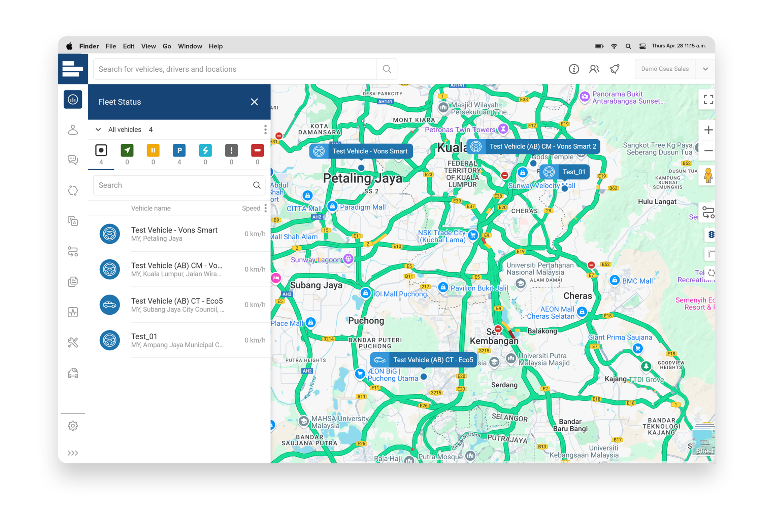
Task: Open the users icon in top bar
Action: point(594,69)
